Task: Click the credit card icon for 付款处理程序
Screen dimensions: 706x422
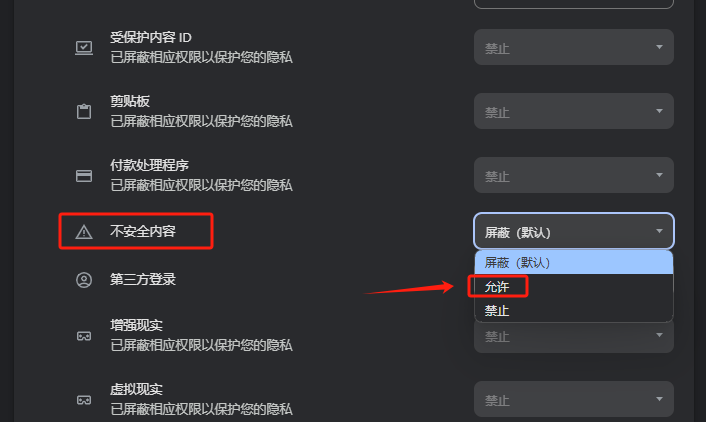Action: point(84,175)
